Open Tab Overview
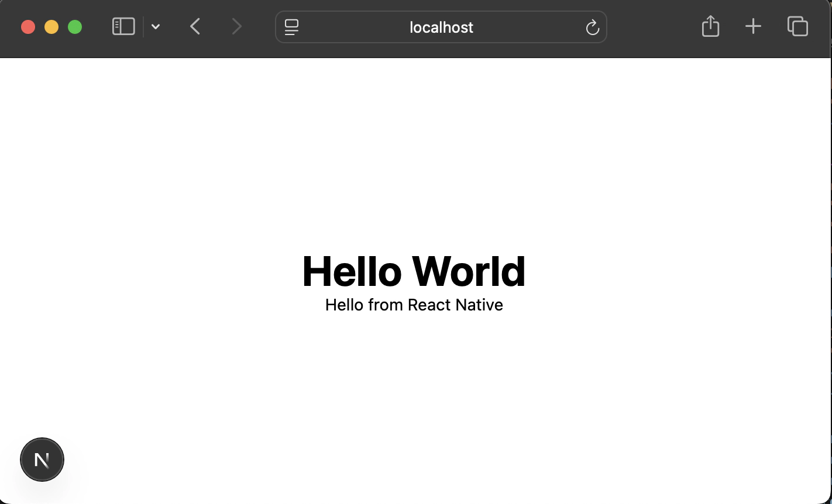Image resolution: width=832 pixels, height=504 pixels. (x=797, y=26)
